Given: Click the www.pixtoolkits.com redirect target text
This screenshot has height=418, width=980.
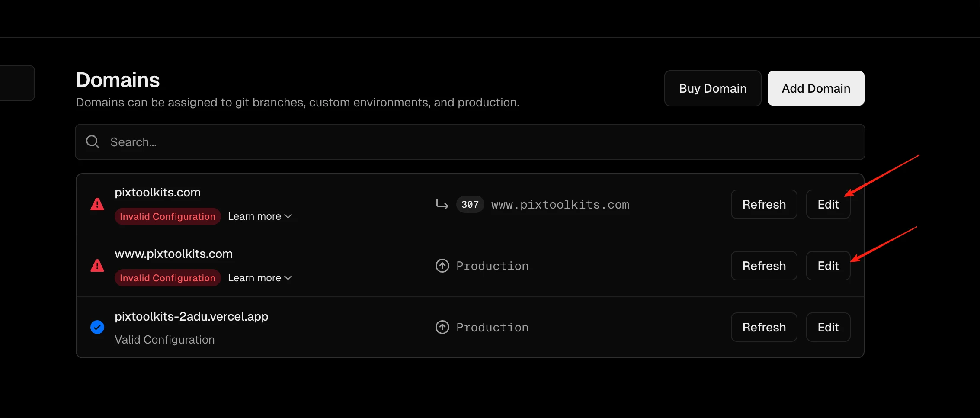Looking at the screenshot, I should click(560, 205).
